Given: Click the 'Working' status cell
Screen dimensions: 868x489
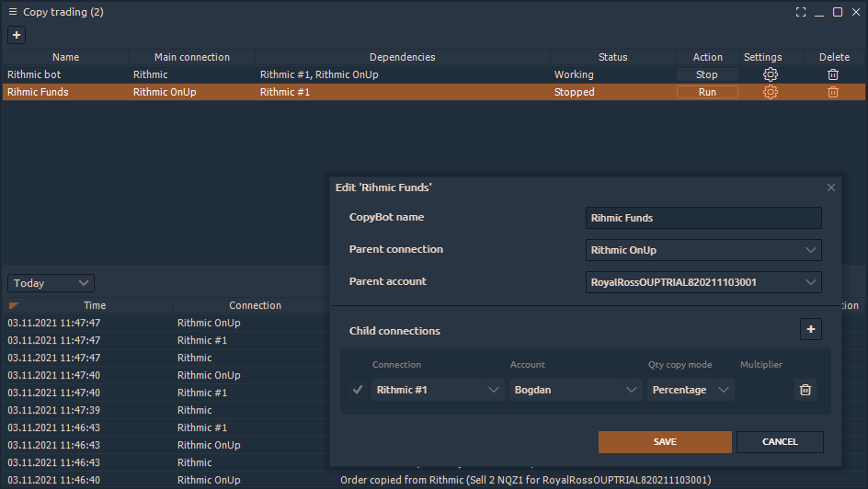Looking at the screenshot, I should 574,74.
